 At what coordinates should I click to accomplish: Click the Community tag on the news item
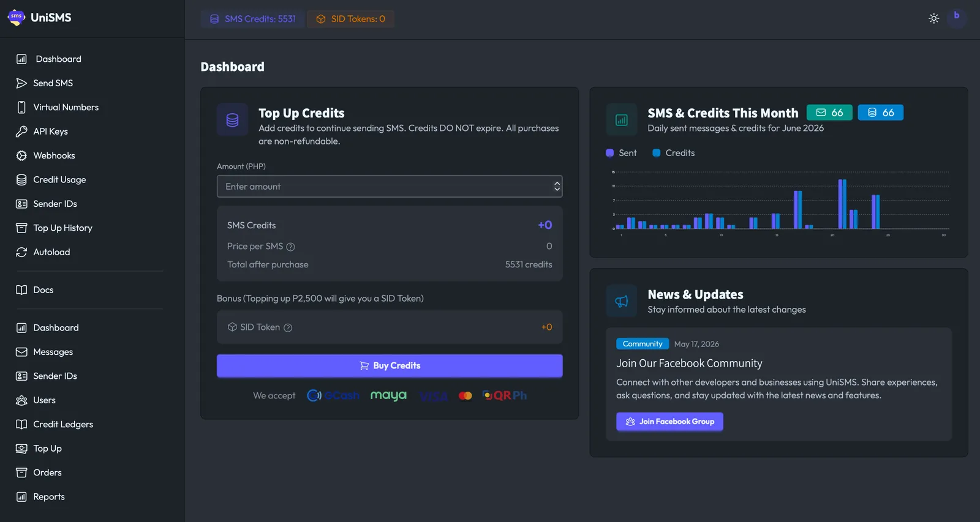(x=643, y=344)
